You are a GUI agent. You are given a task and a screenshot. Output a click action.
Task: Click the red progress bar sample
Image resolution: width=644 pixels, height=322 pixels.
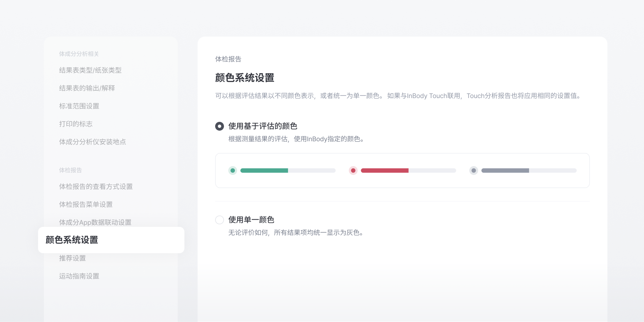408,171
